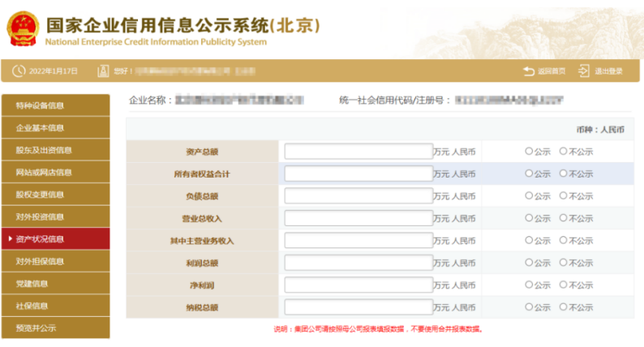Select 公示 for 所有者权益合计
Viewport: 644px width, 347px height.
point(529,173)
